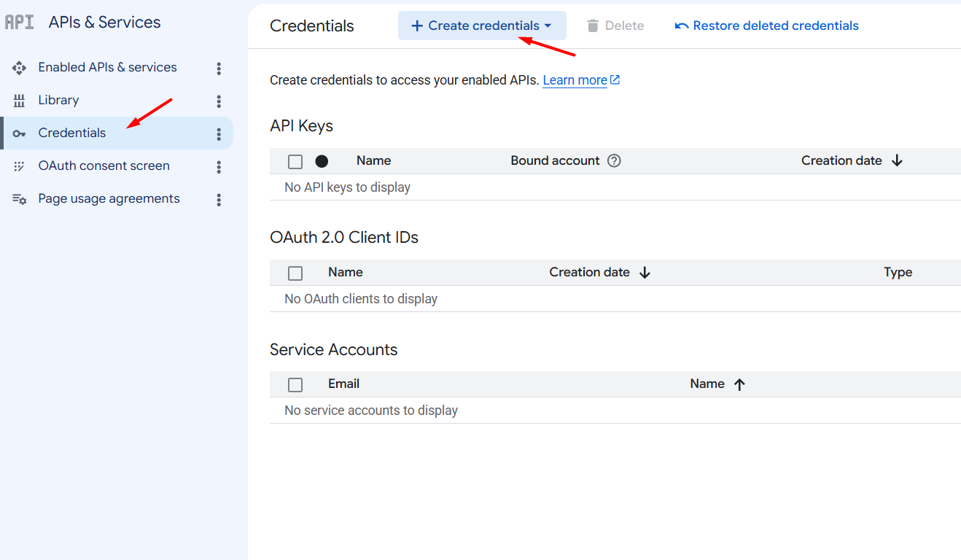Open the more options menu for Credentials

tap(219, 134)
